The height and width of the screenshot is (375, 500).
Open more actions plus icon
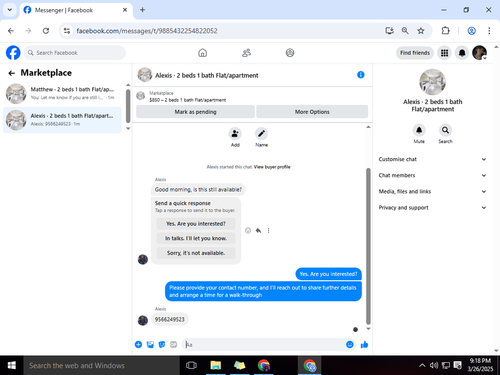pos(138,344)
